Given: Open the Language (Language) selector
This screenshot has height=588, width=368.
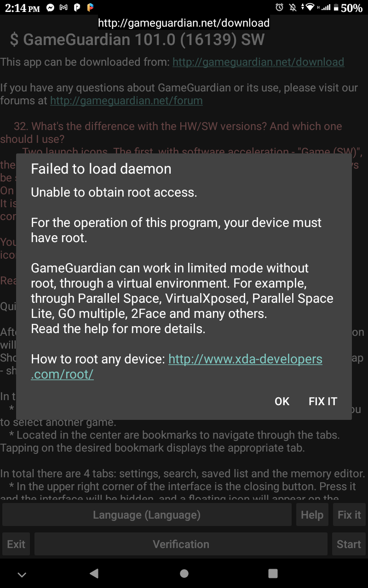Looking at the screenshot, I should coord(147,514).
